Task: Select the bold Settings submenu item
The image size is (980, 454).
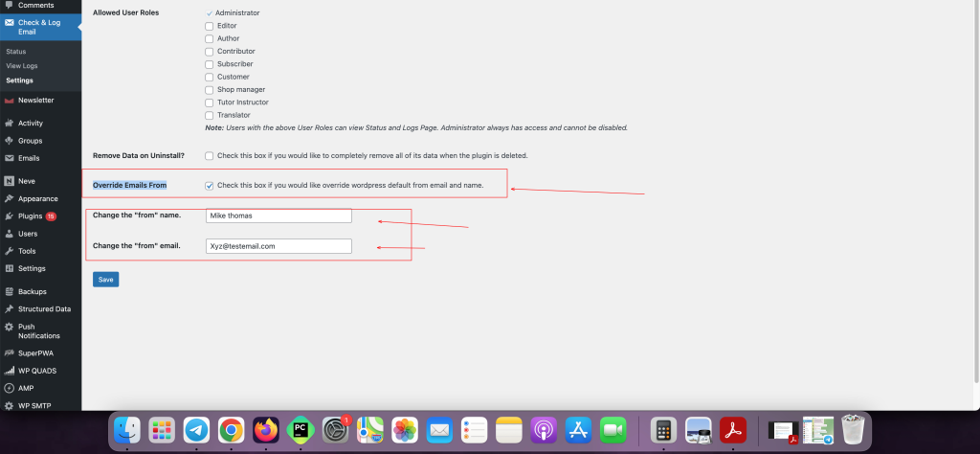Action: pos(19,80)
